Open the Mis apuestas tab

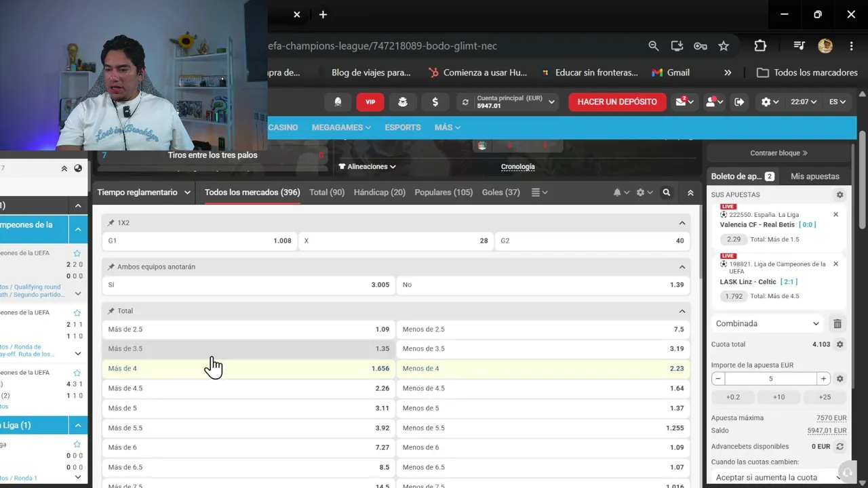(x=815, y=176)
